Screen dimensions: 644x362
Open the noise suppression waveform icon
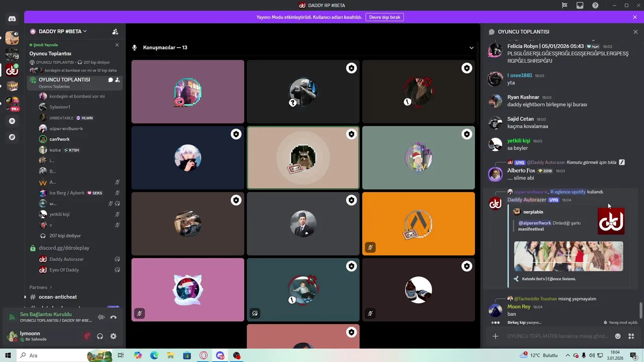[x=101, y=317]
